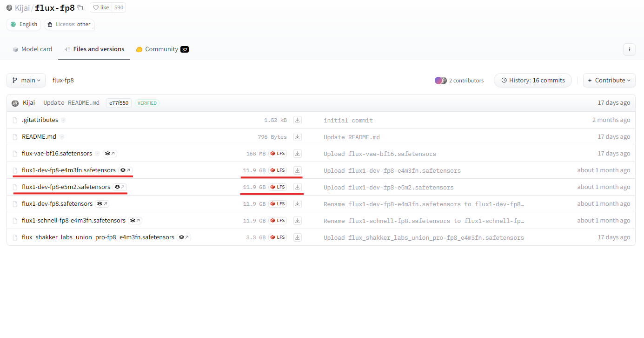Open flux-vae-bf16.safetensors file

(x=57, y=154)
